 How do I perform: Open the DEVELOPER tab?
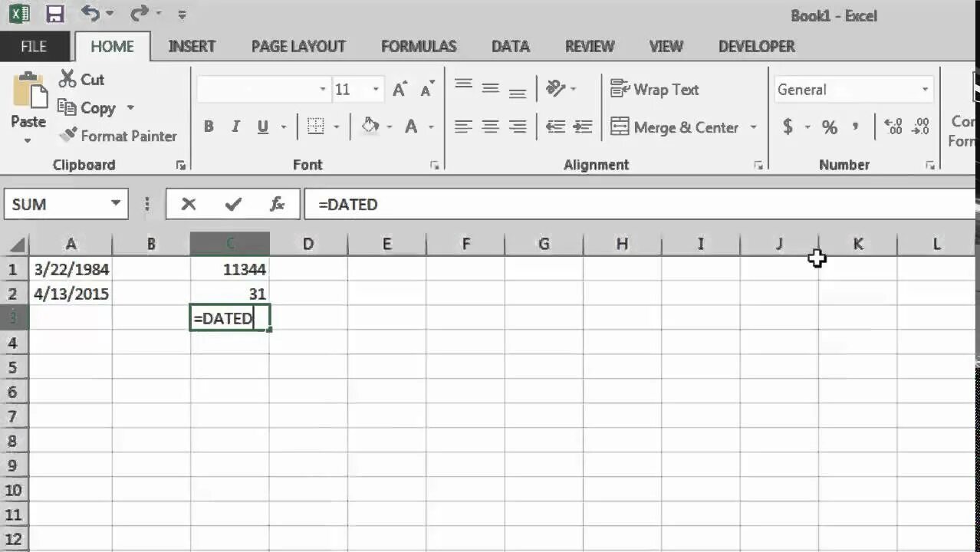point(757,47)
